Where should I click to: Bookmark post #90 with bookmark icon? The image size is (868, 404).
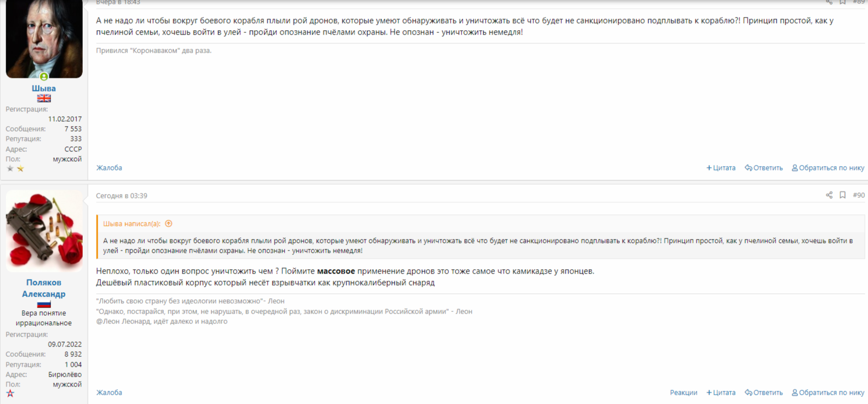(x=843, y=195)
